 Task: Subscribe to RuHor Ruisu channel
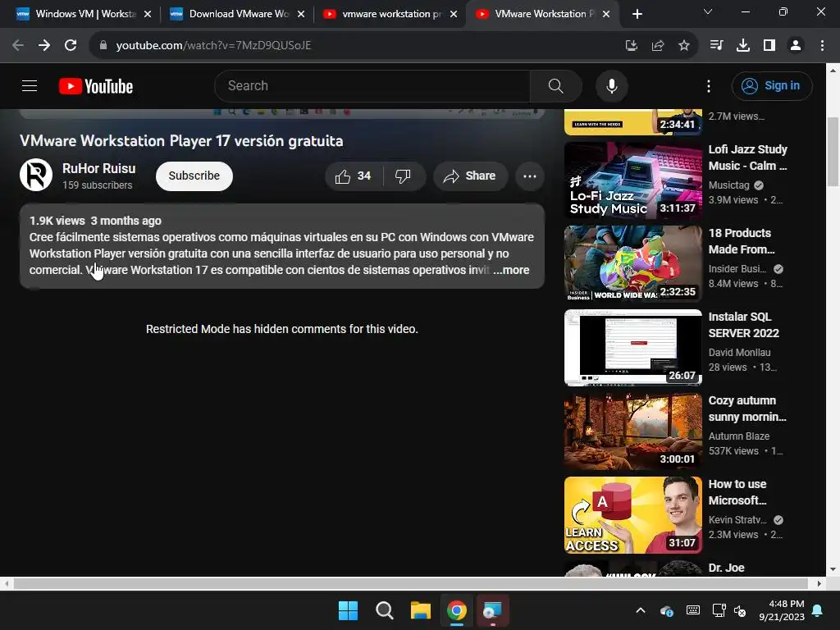coord(194,176)
